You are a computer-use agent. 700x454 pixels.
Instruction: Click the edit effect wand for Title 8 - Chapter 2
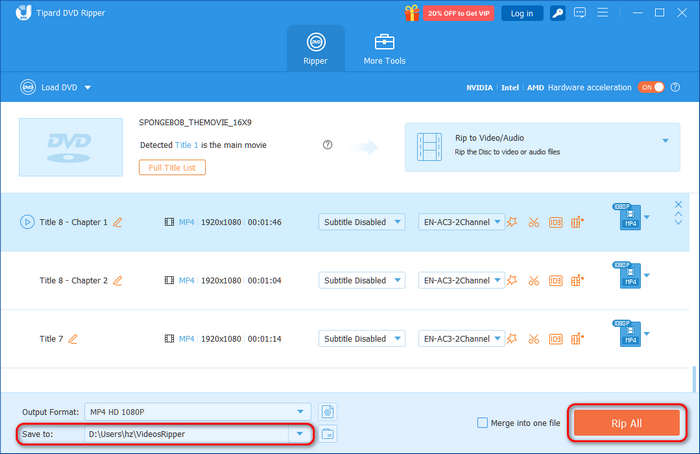click(x=512, y=280)
